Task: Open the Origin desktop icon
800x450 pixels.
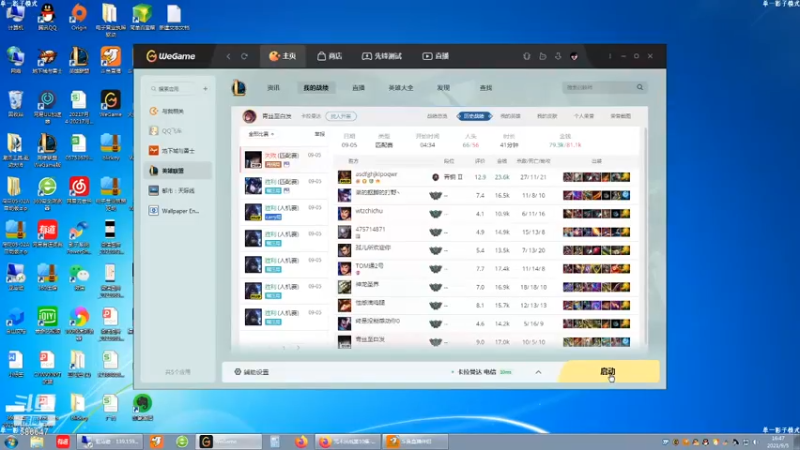Action: (x=79, y=17)
